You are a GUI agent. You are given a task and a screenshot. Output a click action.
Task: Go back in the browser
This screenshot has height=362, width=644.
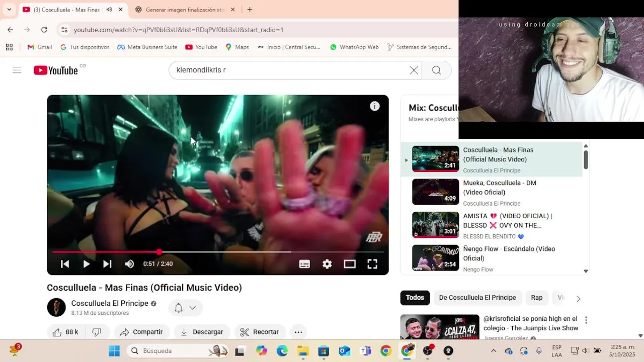10,30
